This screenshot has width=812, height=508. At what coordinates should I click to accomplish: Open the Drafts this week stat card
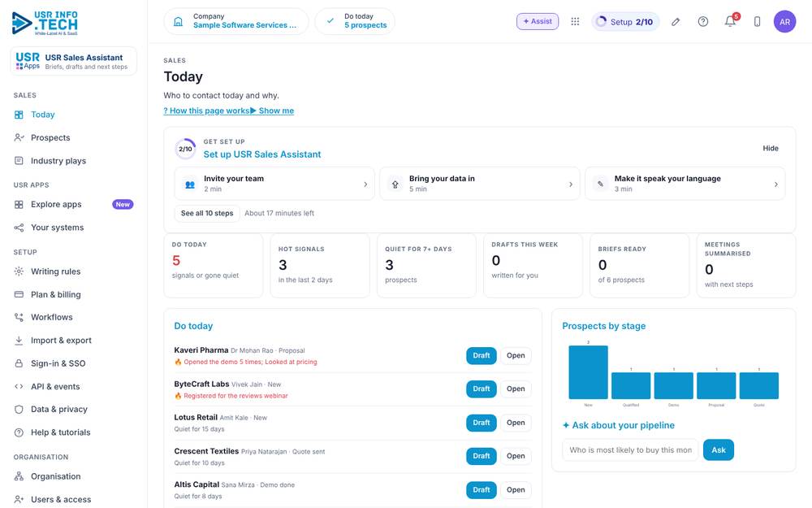point(533,266)
